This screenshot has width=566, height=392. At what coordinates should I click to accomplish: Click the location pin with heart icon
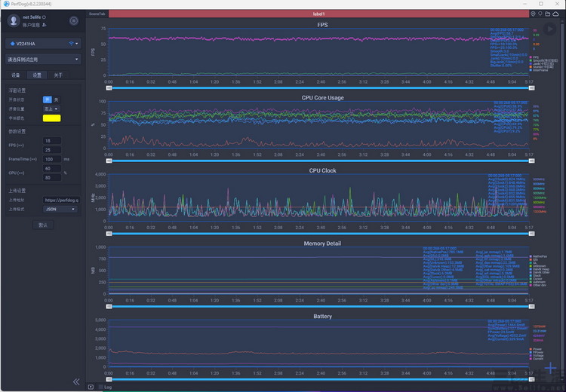click(533, 14)
